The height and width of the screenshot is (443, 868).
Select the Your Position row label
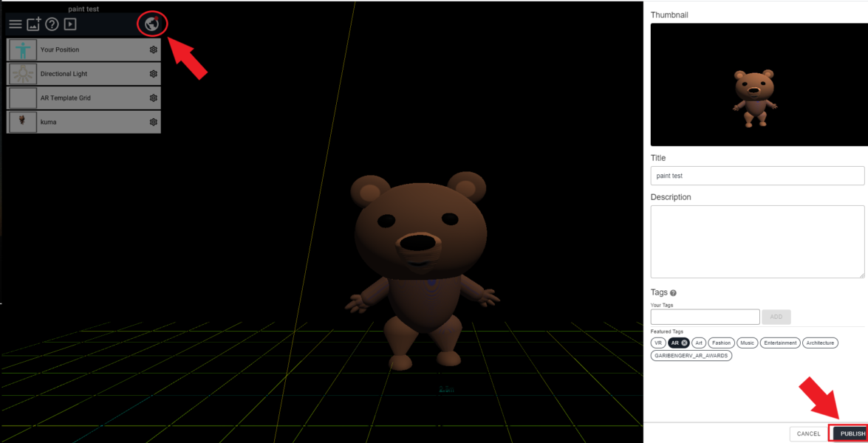click(x=60, y=49)
